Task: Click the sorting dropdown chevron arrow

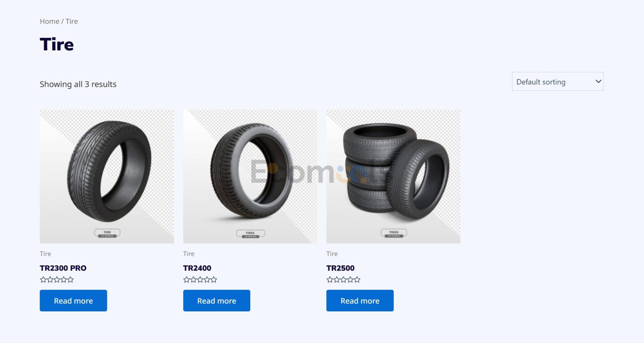Action: (598, 81)
